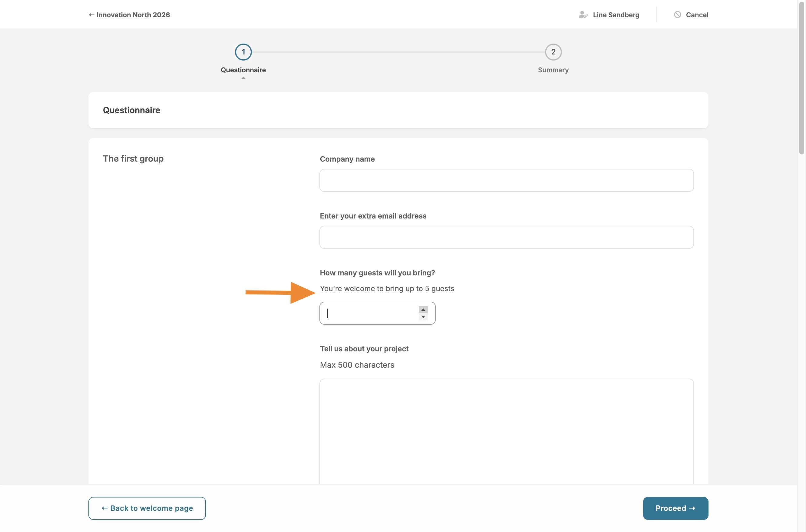Click the user profile icon beside Line Sandberg
This screenshot has height=532, width=806.
(x=583, y=15)
